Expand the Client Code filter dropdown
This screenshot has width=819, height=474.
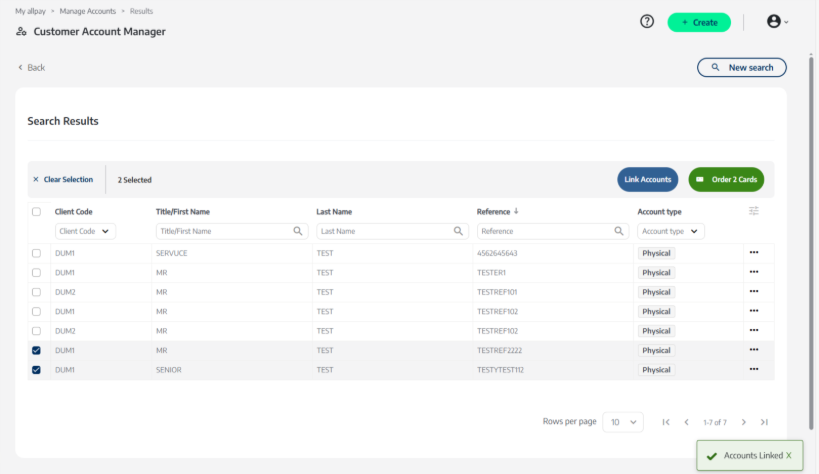85,231
